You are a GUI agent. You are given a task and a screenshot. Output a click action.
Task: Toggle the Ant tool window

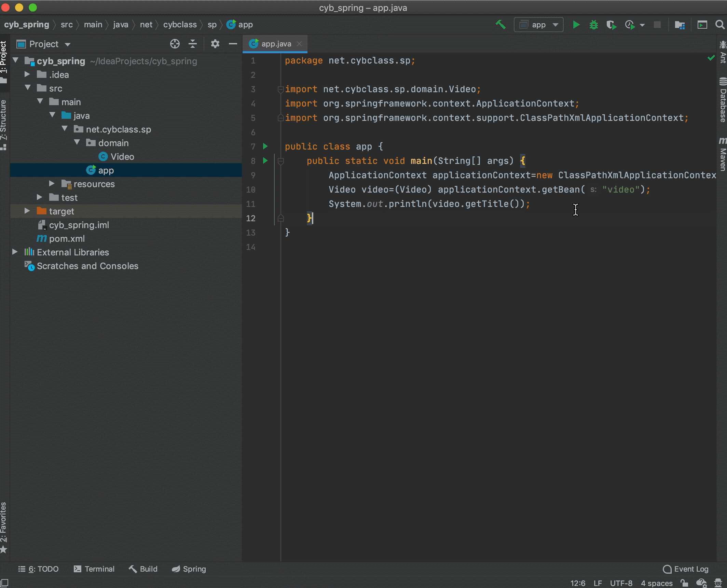click(722, 52)
